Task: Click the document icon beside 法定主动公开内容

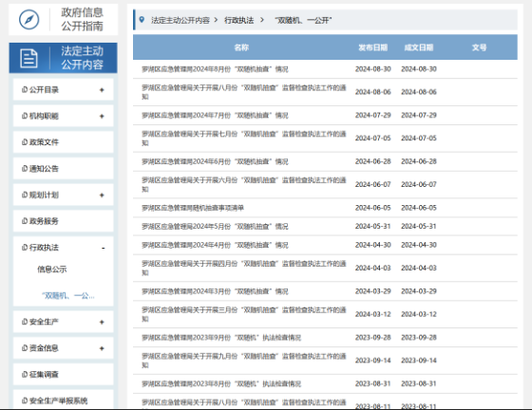Action: 28,58
